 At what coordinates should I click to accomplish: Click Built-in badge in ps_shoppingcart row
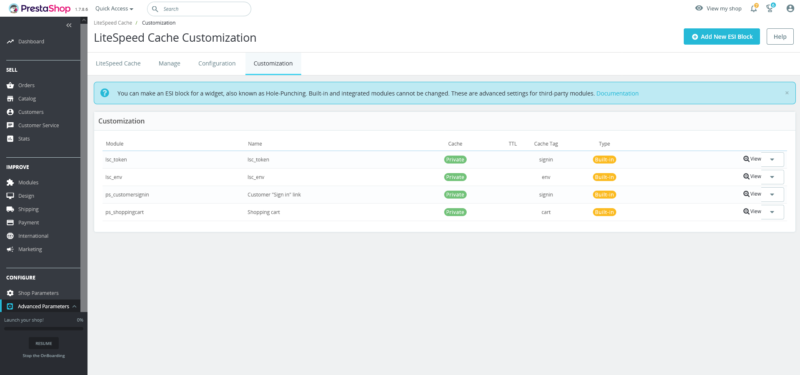click(605, 212)
